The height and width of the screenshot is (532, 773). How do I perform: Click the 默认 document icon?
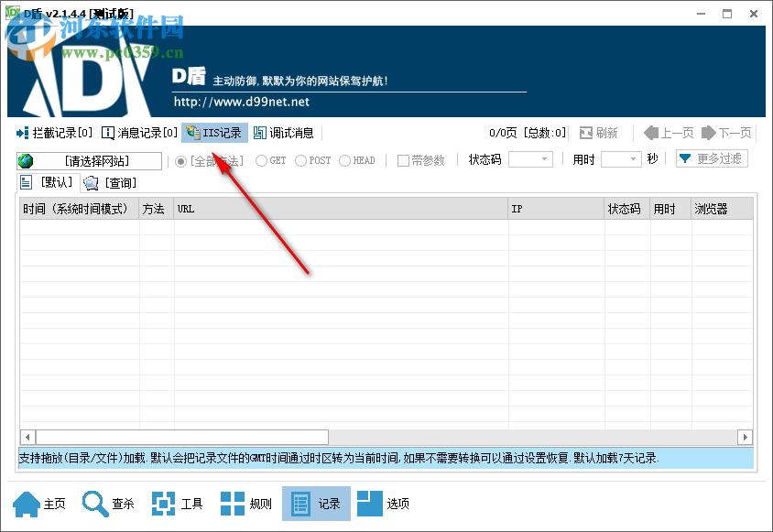pos(27,182)
